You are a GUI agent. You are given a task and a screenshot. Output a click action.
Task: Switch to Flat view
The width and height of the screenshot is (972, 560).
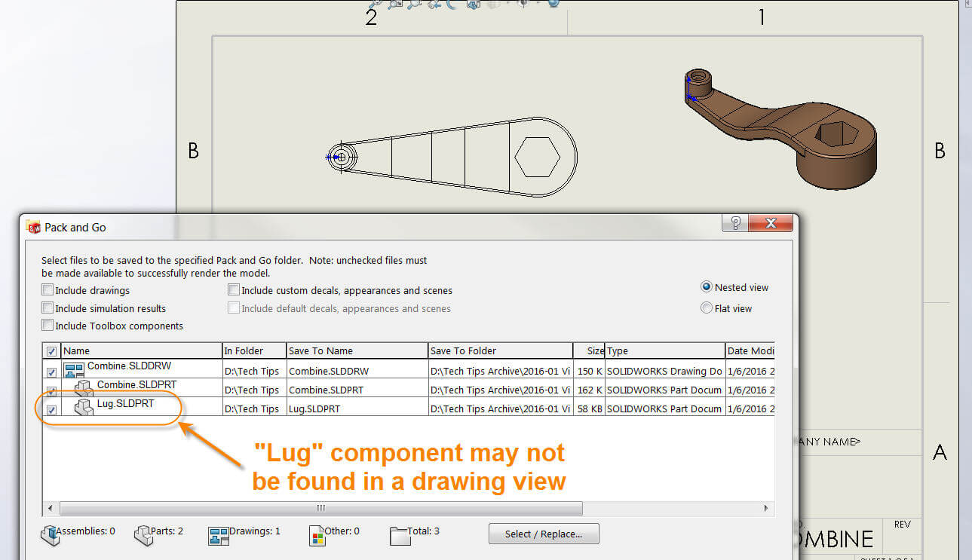(706, 308)
